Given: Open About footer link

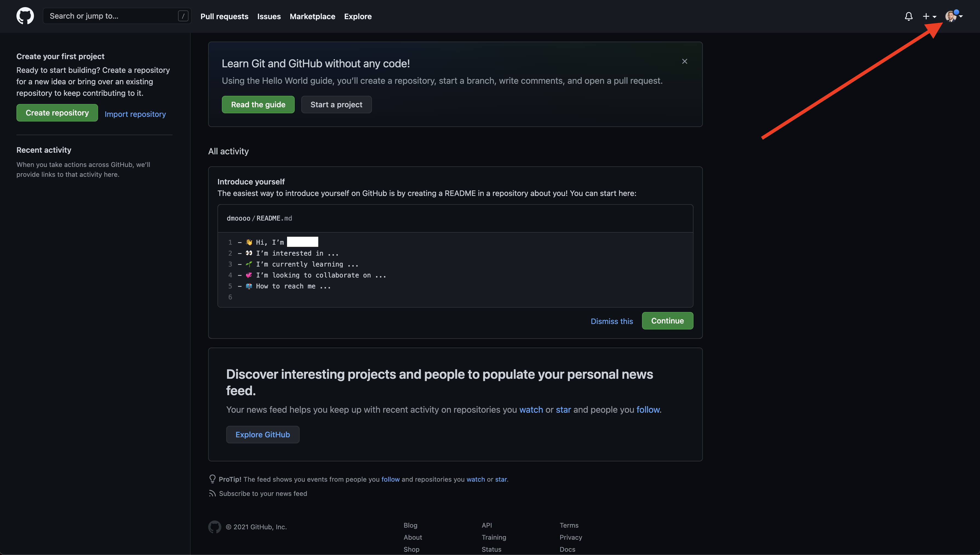Looking at the screenshot, I should [413, 537].
